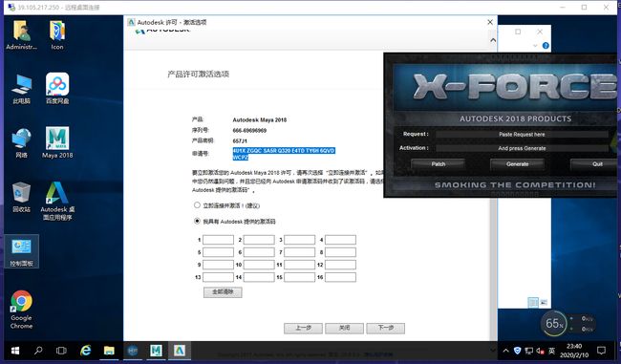This screenshot has width=621, height=364.
Task: Click the 关闭 button
Action: 344,328
